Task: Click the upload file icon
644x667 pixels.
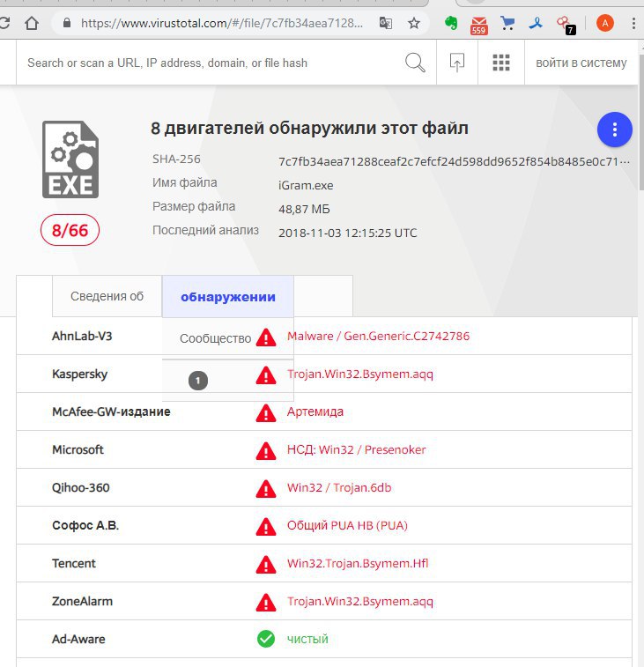Action: pyautogui.click(x=457, y=63)
